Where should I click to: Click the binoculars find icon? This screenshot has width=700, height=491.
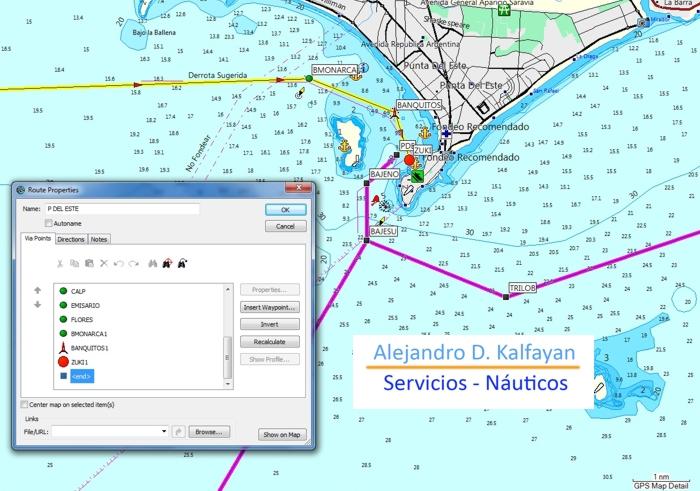pyautogui.click(x=153, y=264)
